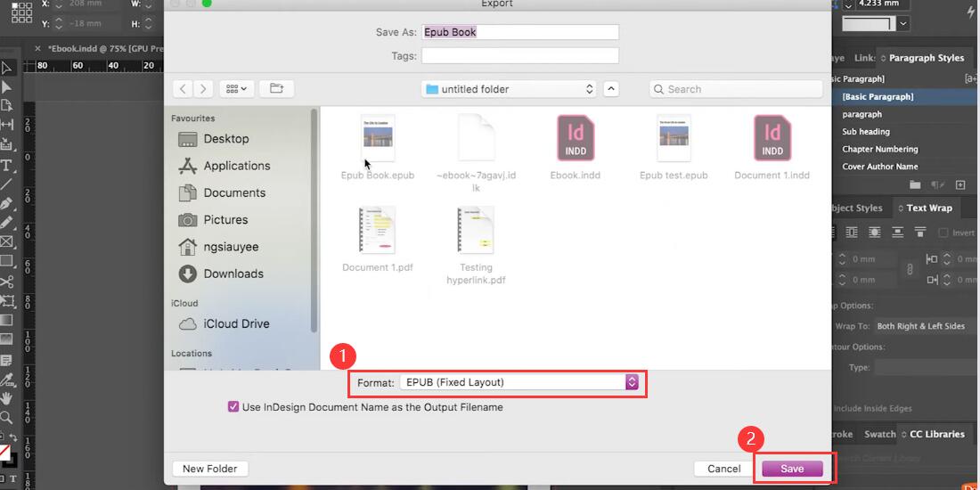Click clear overrides icon in Paragraph Styles
This screenshot has height=490, width=980.
pyautogui.click(x=937, y=185)
